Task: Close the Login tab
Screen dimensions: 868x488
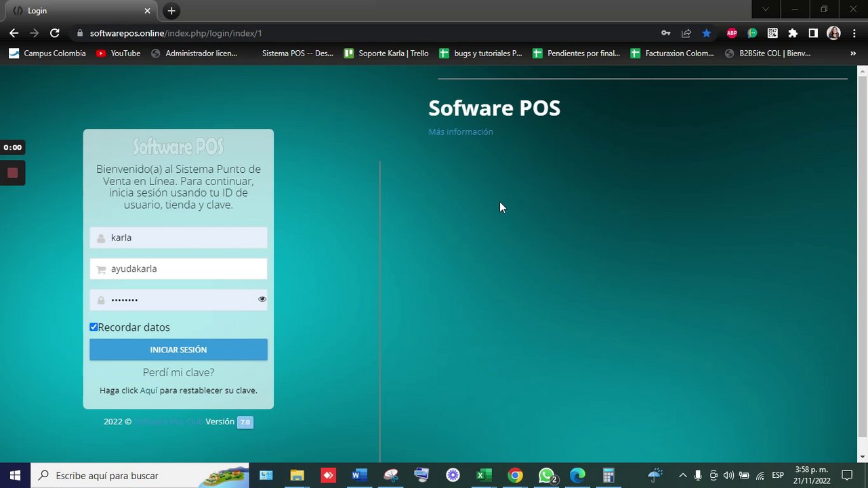Action: tap(148, 11)
